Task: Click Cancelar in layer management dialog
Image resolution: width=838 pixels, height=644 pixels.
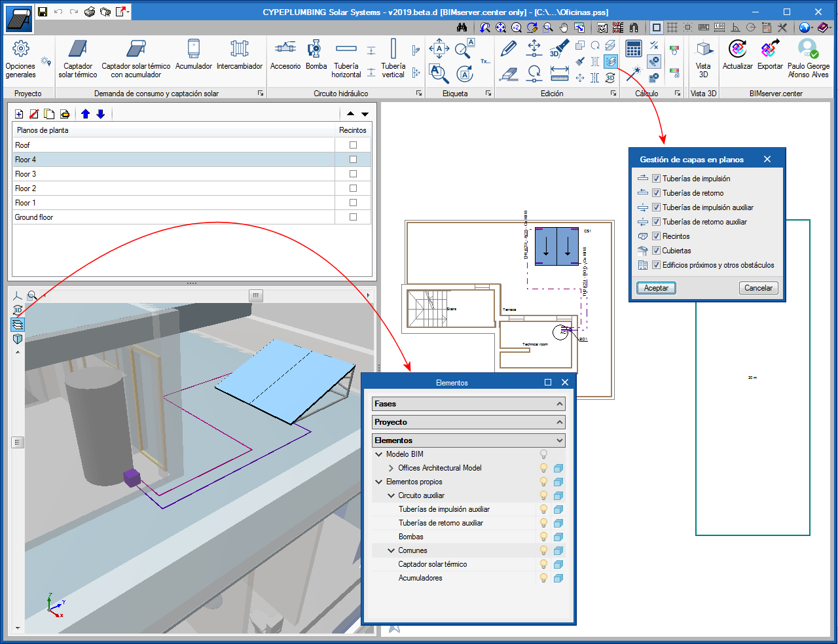Action: point(759,288)
